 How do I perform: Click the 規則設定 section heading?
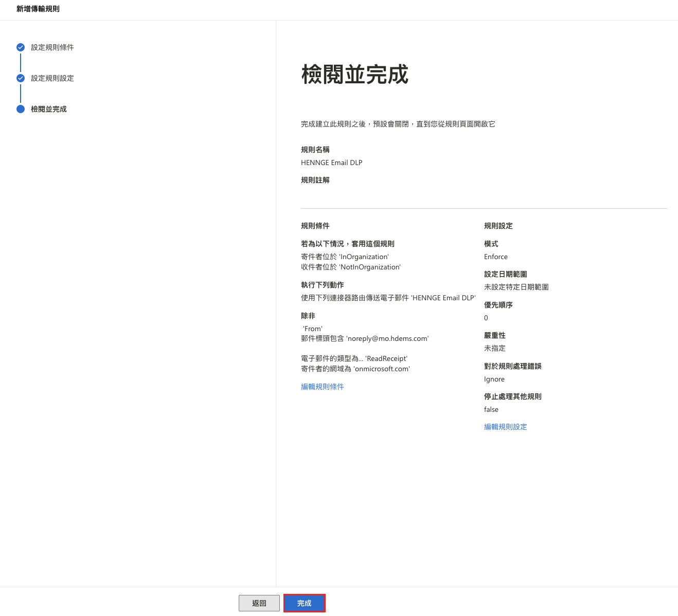click(x=498, y=226)
